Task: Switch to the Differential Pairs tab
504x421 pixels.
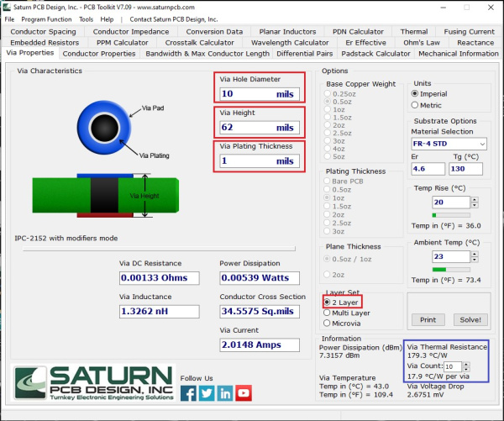Action: (x=304, y=54)
